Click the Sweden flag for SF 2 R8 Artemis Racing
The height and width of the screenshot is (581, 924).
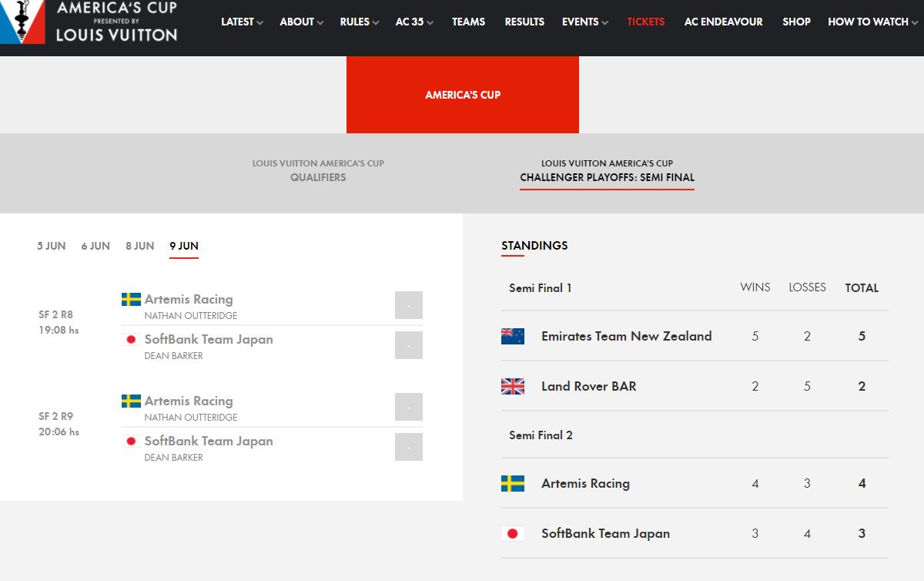[x=131, y=300]
